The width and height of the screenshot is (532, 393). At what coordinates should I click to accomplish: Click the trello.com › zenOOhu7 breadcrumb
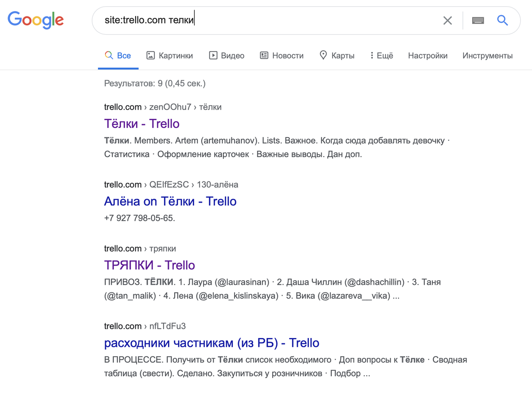pyautogui.click(x=162, y=107)
